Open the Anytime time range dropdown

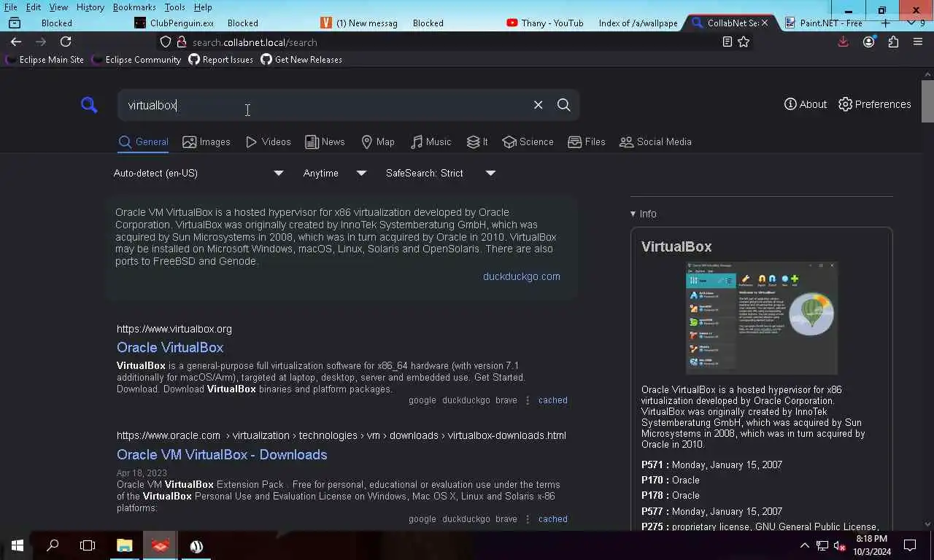(x=334, y=173)
